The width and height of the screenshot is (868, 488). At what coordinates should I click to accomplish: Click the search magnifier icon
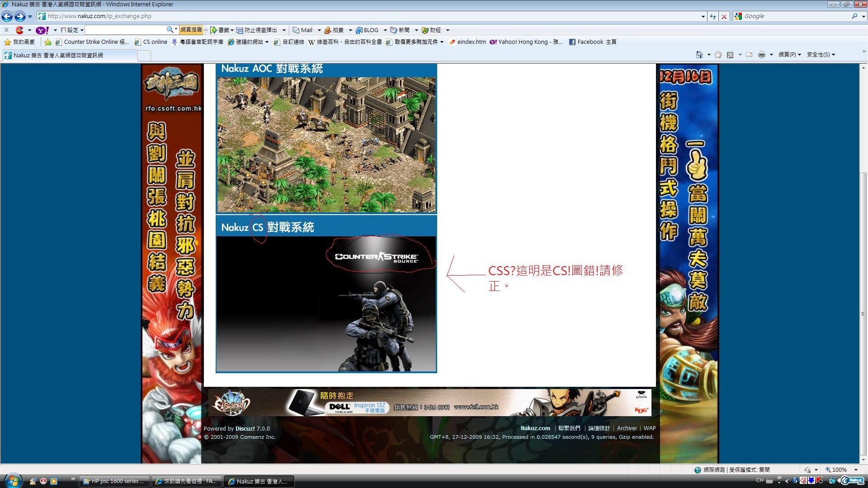pos(854,16)
